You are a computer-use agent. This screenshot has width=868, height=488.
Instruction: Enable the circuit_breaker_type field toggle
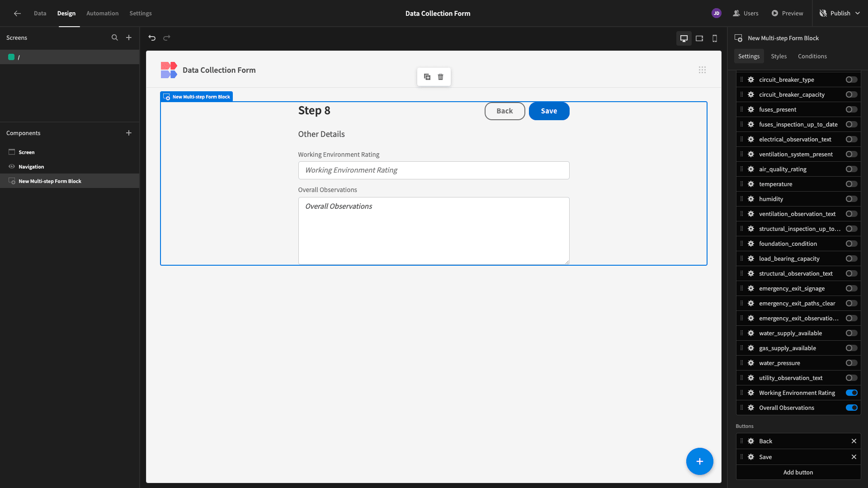pos(852,80)
